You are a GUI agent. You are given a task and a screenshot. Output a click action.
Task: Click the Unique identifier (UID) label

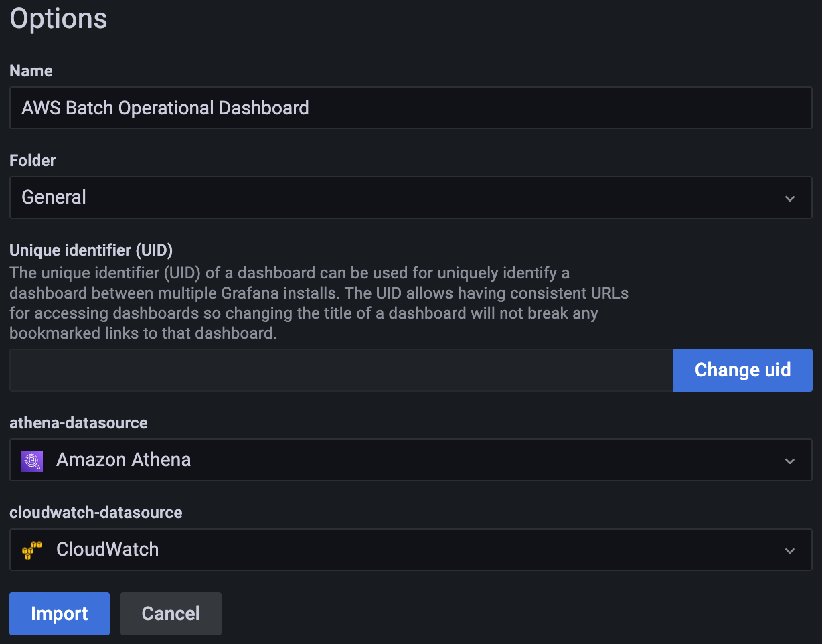click(x=91, y=250)
